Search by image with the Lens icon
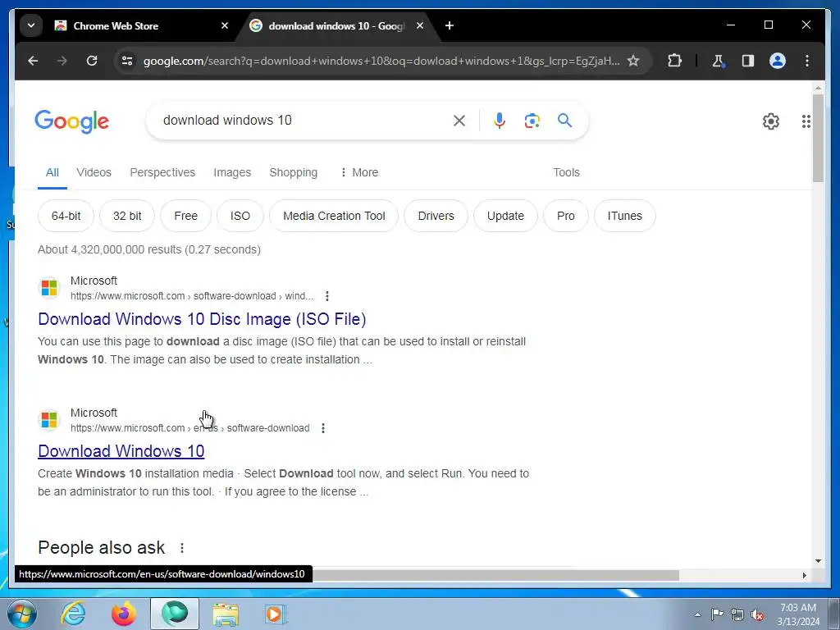 pyautogui.click(x=532, y=121)
